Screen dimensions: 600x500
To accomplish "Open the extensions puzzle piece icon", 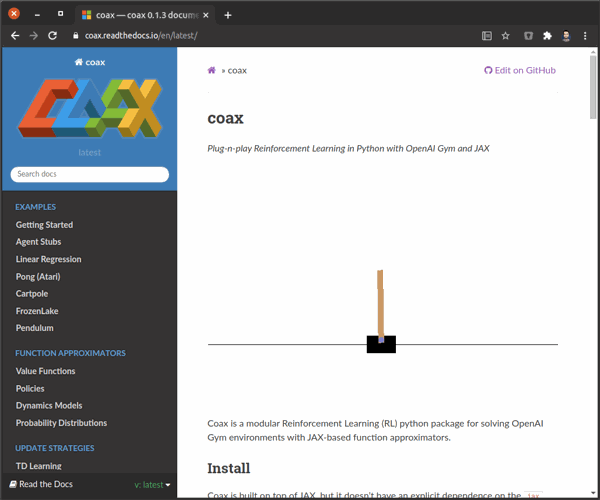I will coord(547,36).
